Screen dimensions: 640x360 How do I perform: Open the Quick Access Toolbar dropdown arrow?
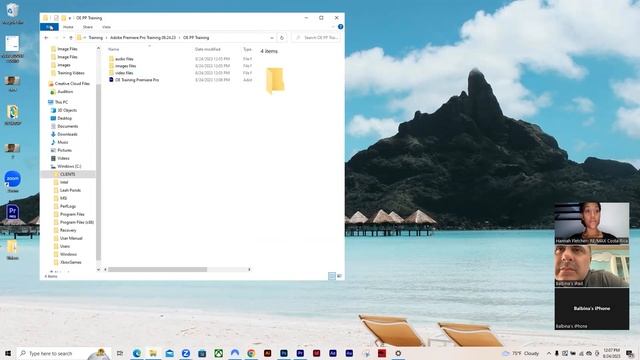coord(70,18)
